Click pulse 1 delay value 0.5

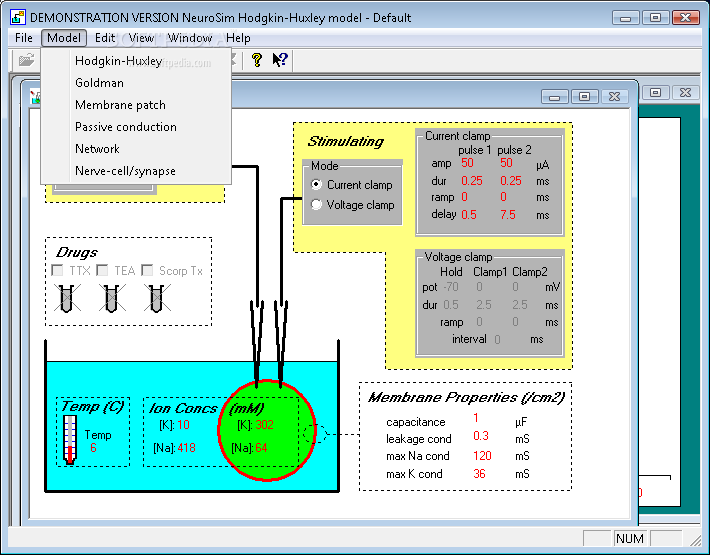pos(469,215)
